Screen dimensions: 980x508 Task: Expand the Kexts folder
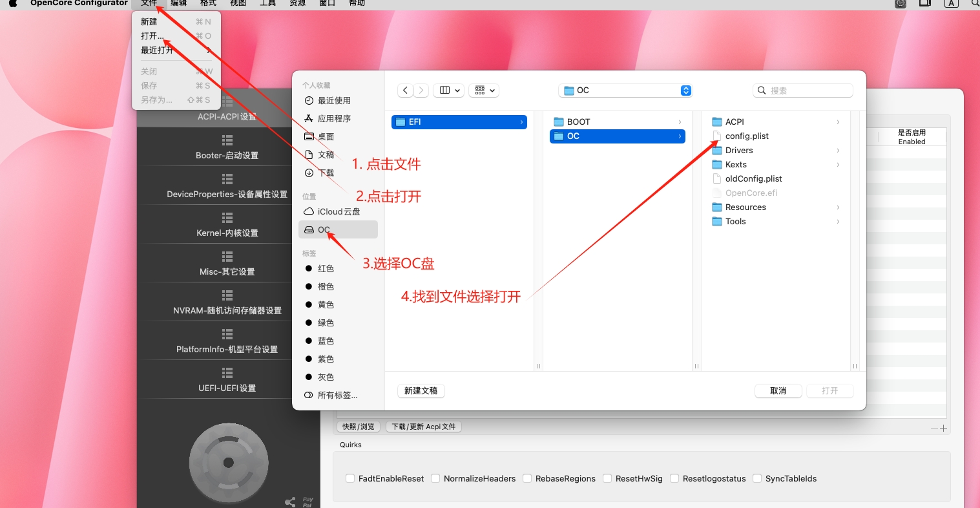[x=838, y=164]
